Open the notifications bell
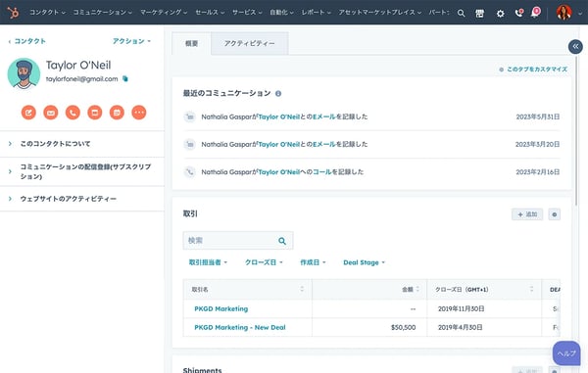 [x=535, y=13]
